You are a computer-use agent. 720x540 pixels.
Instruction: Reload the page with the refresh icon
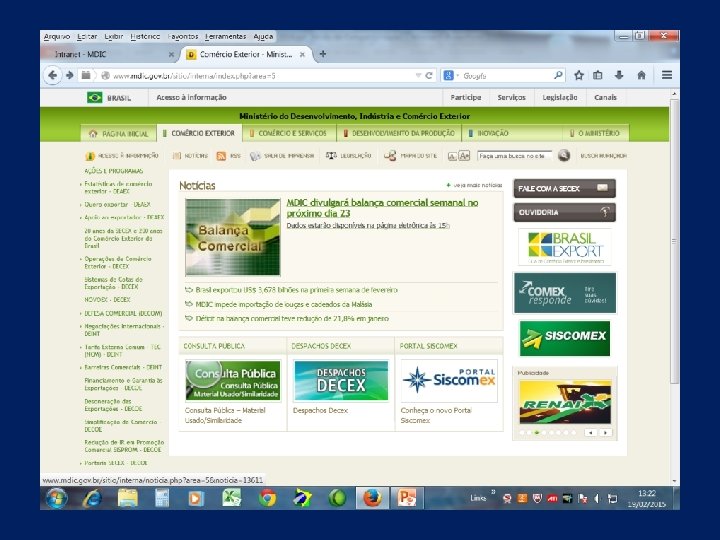tap(429, 75)
